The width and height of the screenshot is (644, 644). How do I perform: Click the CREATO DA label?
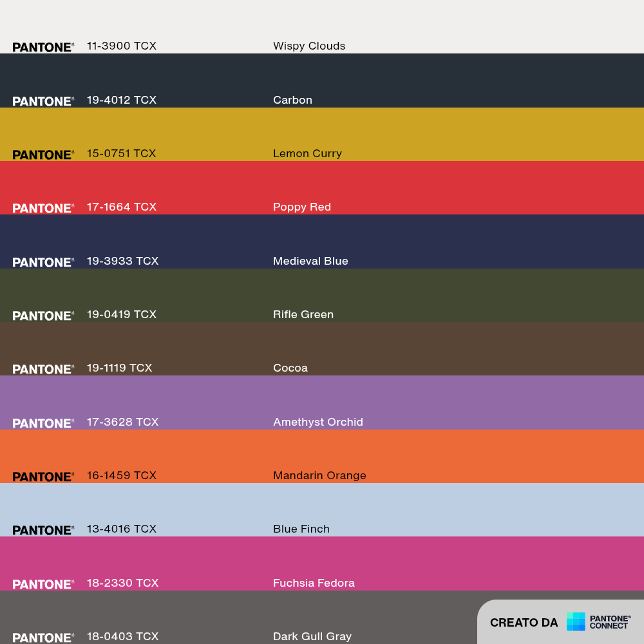click(x=524, y=623)
